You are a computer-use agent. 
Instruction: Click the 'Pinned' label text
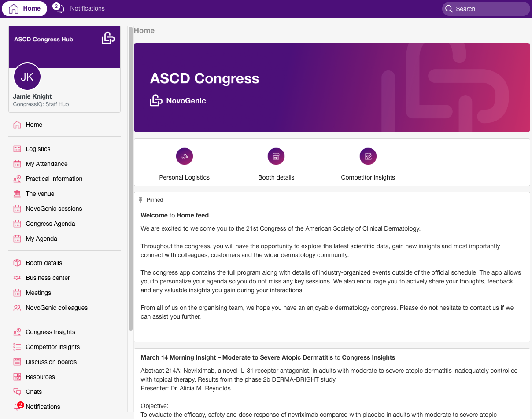pos(155,200)
